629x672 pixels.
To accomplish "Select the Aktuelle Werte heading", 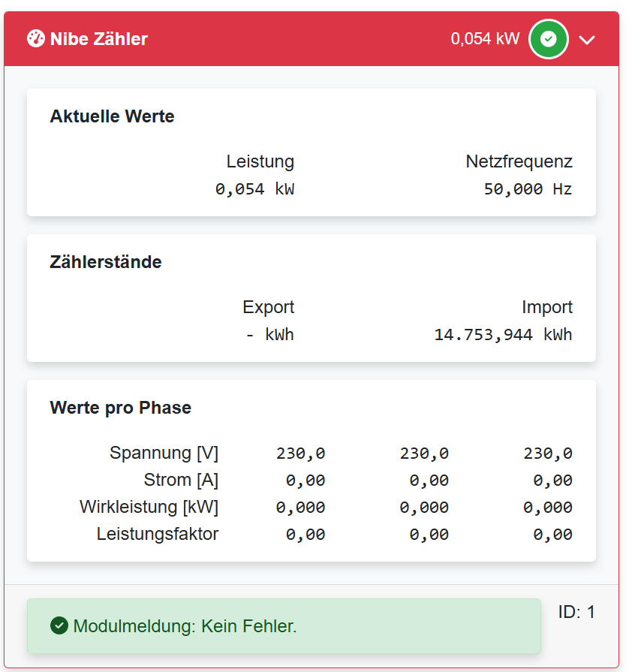I will 112,116.
